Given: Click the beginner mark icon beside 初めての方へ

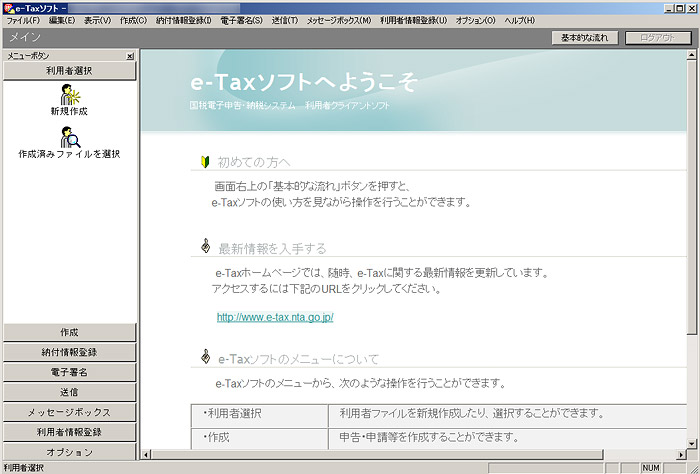Looking at the screenshot, I should [x=205, y=162].
